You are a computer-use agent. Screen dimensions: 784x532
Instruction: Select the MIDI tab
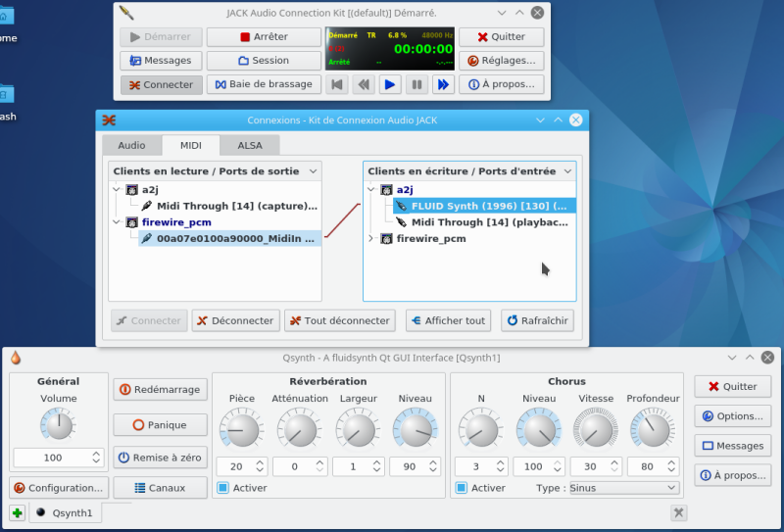pyautogui.click(x=190, y=146)
